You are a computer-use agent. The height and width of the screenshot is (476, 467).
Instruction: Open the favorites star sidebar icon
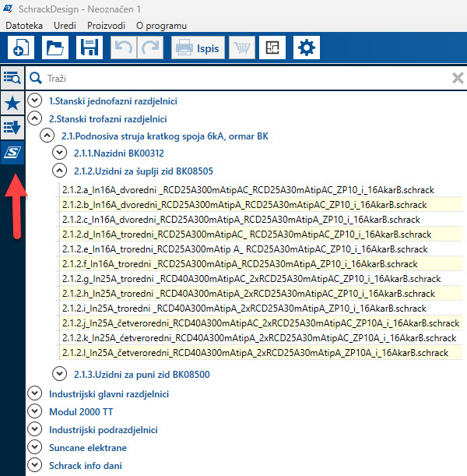point(12,103)
